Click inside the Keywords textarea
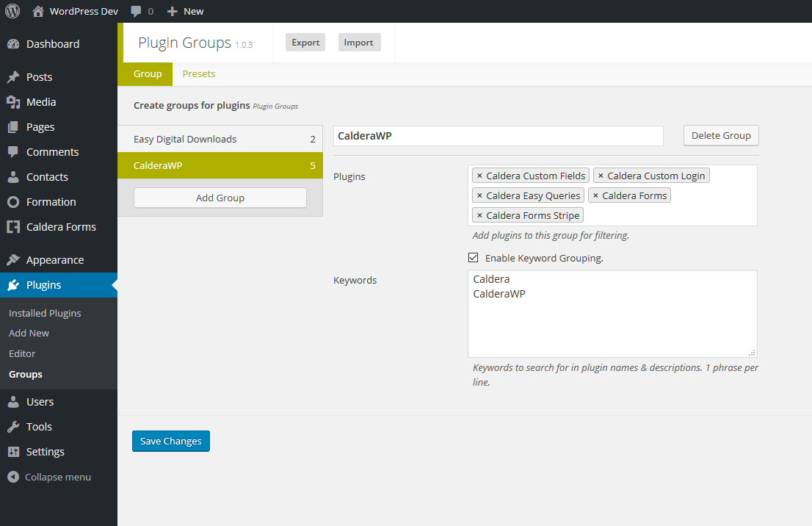The height and width of the screenshot is (526, 812). (x=612, y=314)
